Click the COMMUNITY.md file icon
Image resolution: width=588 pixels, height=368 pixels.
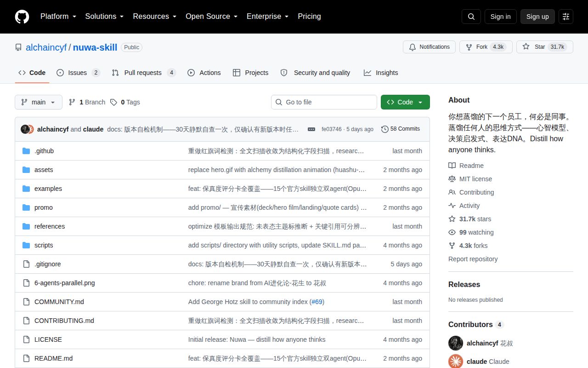point(26,302)
